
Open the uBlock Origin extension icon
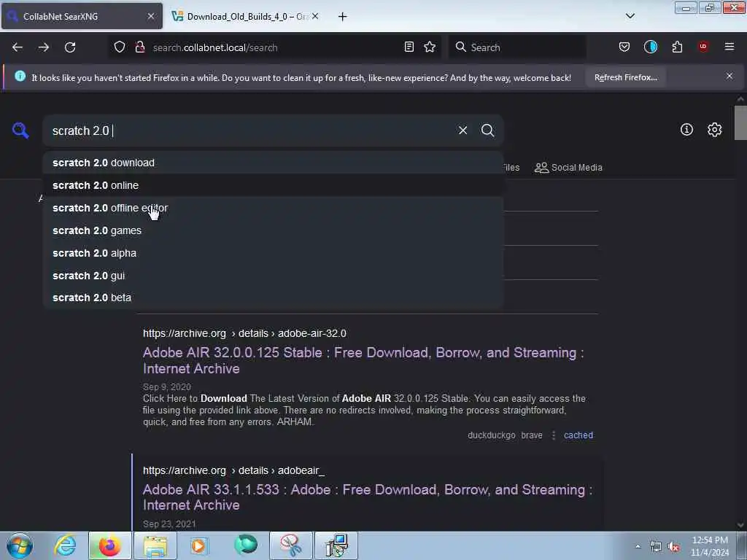coord(703,47)
